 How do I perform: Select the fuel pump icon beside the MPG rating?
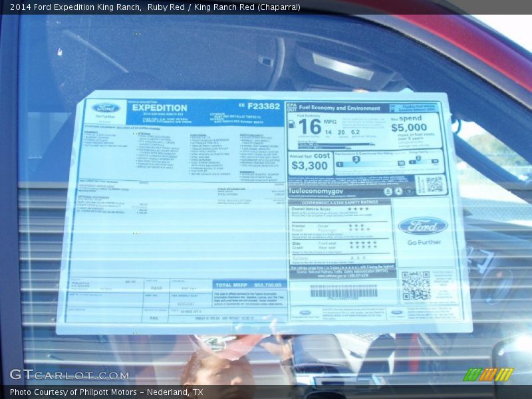pos(291,124)
